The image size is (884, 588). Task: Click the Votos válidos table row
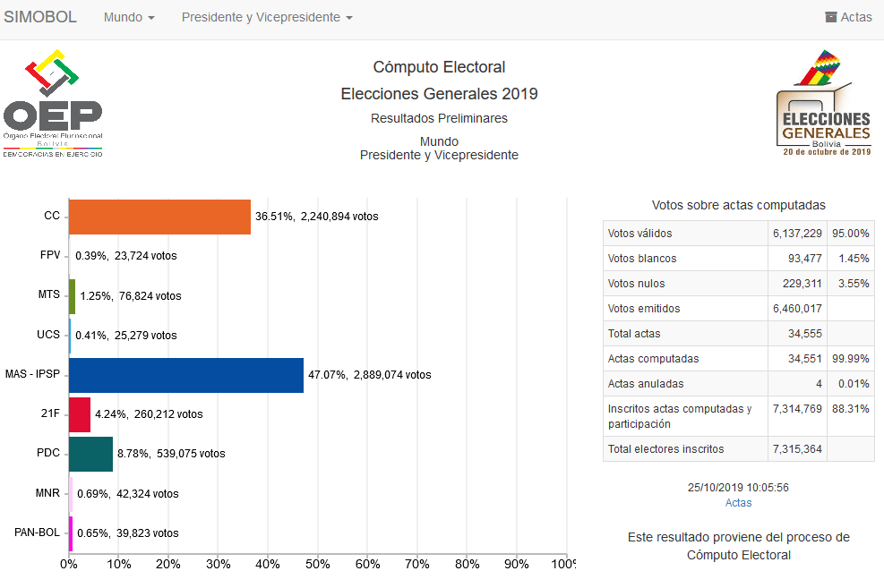tap(738, 234)
